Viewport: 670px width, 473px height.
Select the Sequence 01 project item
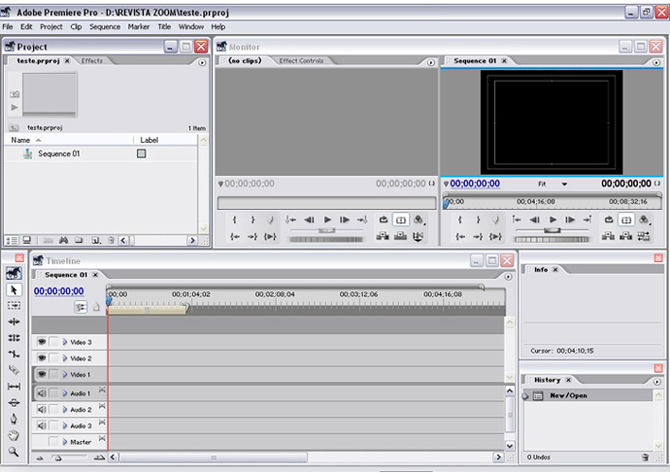59,154
